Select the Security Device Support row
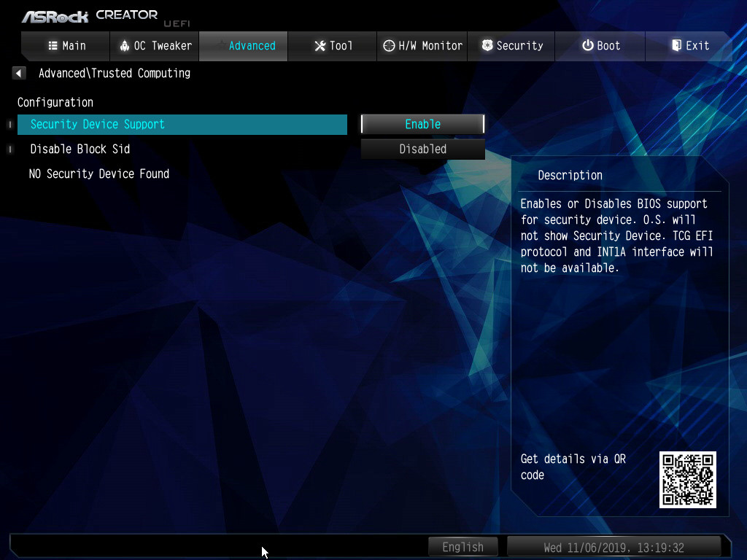This screenshot has width=747, height=560. coord(182,125)
